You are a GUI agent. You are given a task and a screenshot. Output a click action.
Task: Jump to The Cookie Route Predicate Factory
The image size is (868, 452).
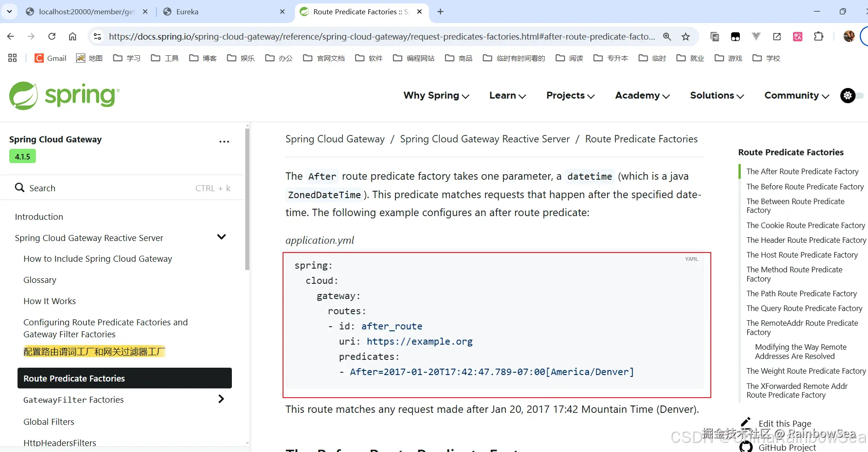click(x=806, y=225)
